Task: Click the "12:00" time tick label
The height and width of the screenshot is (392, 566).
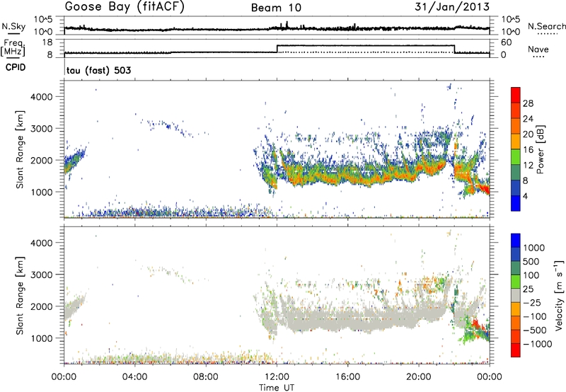Action: 277,377
